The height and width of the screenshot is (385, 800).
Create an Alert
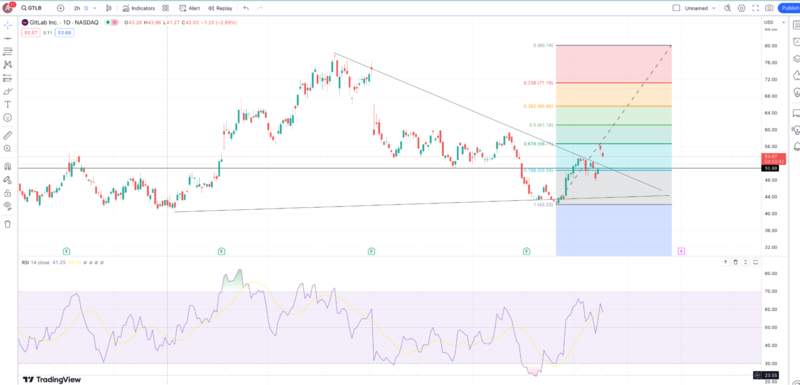coord(189,8)
